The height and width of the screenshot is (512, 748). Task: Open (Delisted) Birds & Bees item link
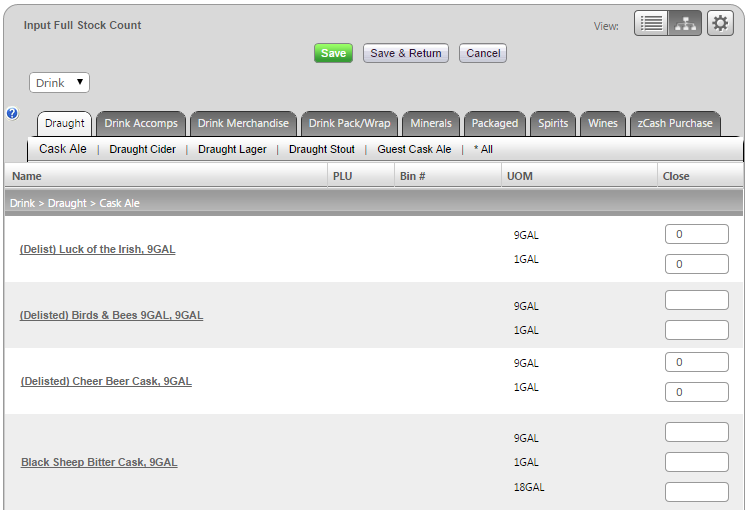click(111, 316)
